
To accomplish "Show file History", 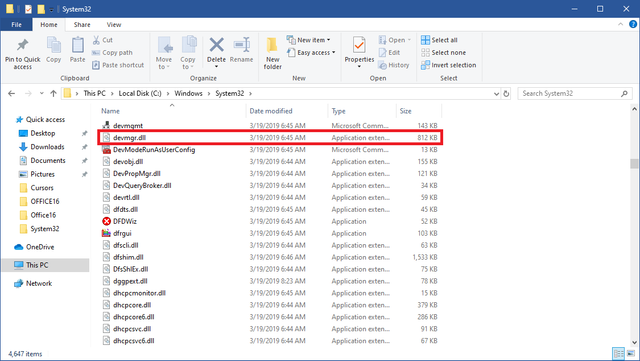I will pos(394,65).
